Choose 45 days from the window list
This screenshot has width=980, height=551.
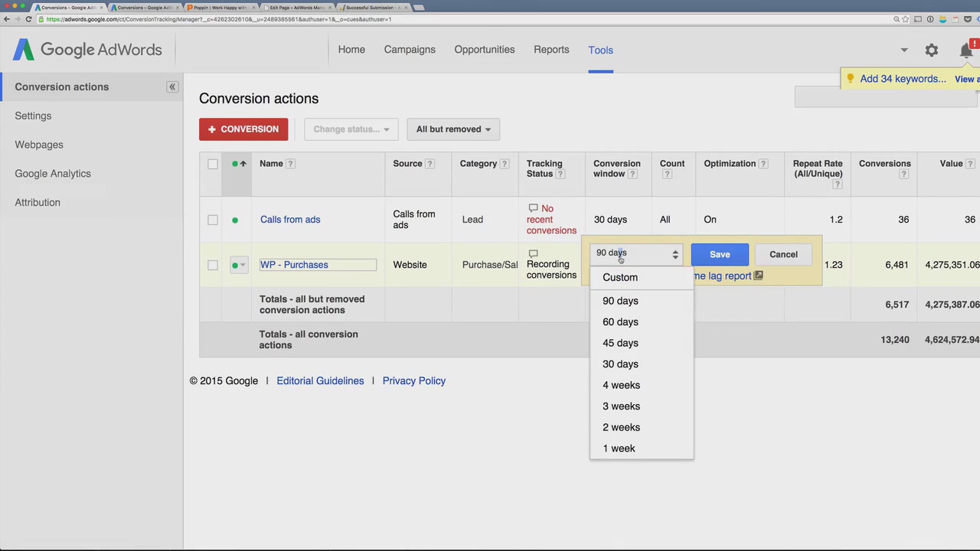coord(642,343)
